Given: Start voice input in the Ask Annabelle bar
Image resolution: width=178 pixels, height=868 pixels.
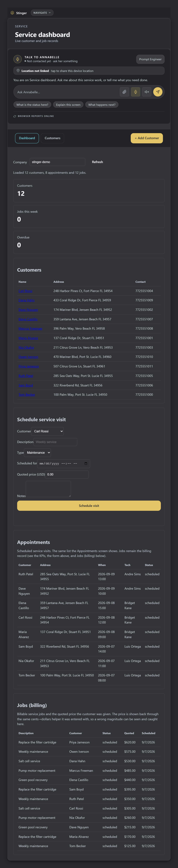Looking at the screenshot, I should tap(136, 92).
